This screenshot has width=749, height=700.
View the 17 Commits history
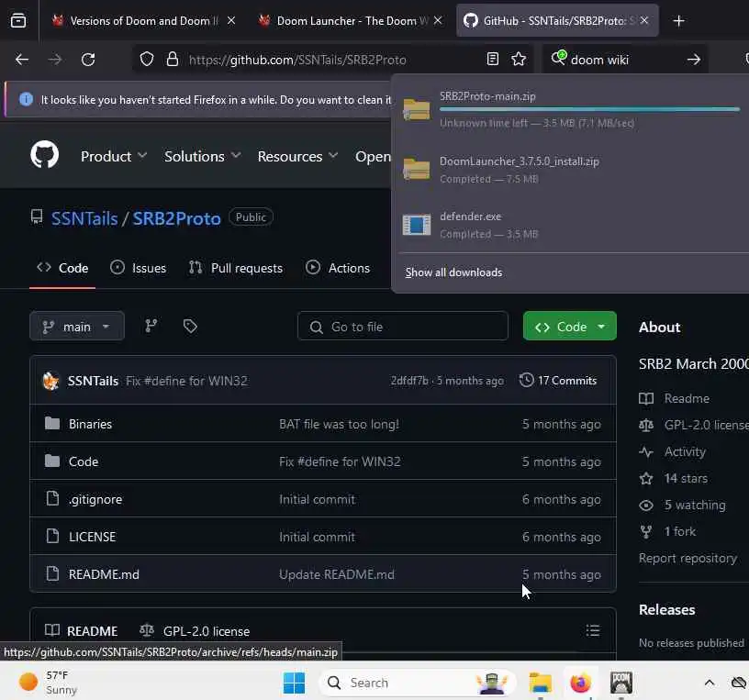coord(558,381)
